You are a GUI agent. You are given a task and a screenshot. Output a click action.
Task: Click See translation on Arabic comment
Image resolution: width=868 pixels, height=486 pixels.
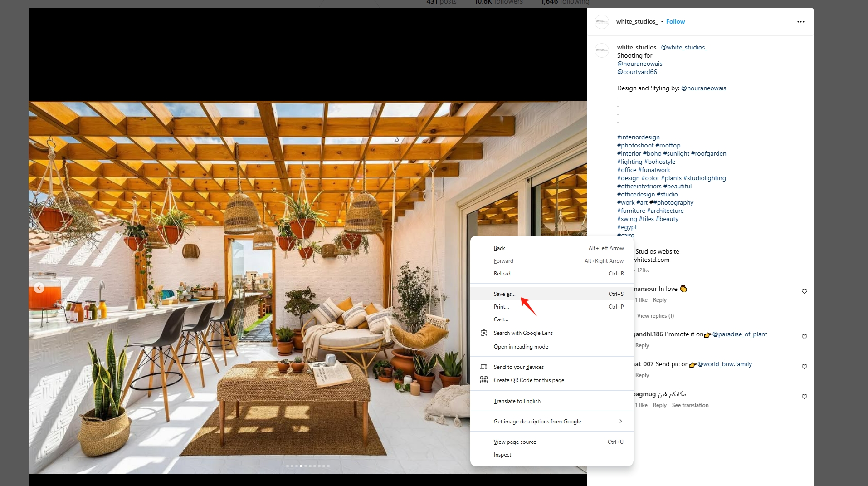[x=690, y=405]
